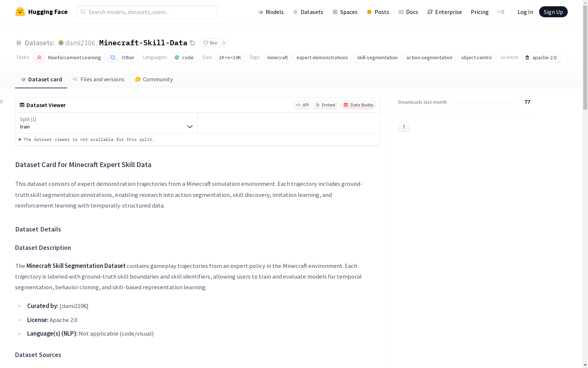Open Posts from the top navigation

click(378, 12)
